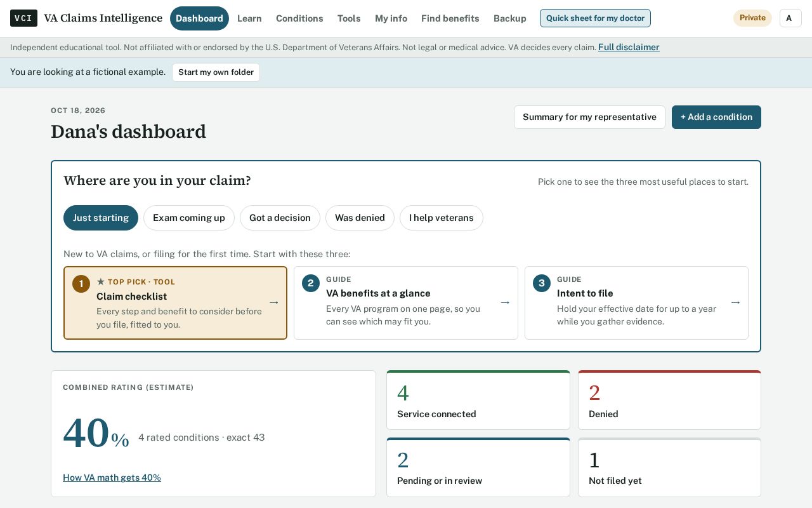The height and width of the screenshot is (508, 812).
Task: Click the arrow on Intent to file card
Action: tap(735, 303)
